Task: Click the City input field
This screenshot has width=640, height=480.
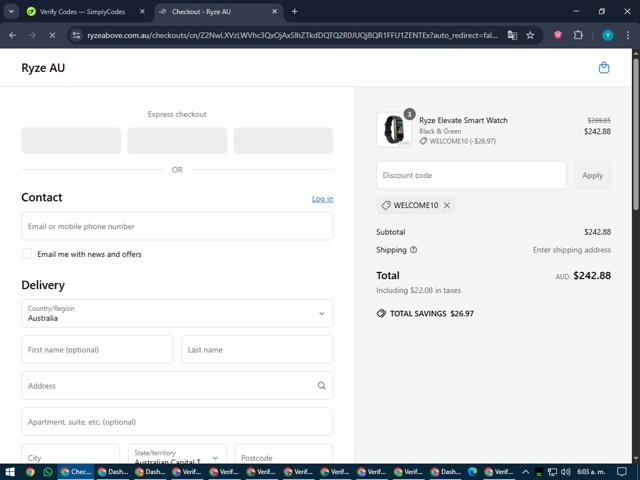Action: [x=71, y=453]
